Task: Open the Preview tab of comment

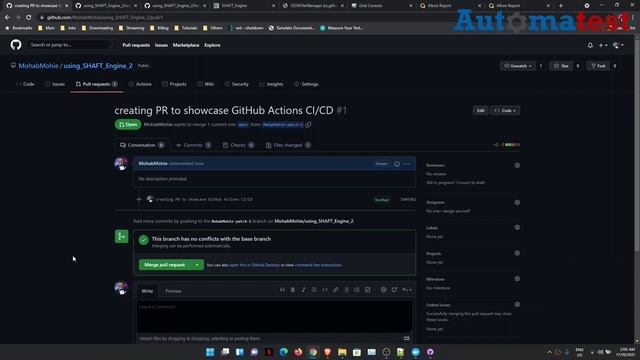Action: click(173, 291)
